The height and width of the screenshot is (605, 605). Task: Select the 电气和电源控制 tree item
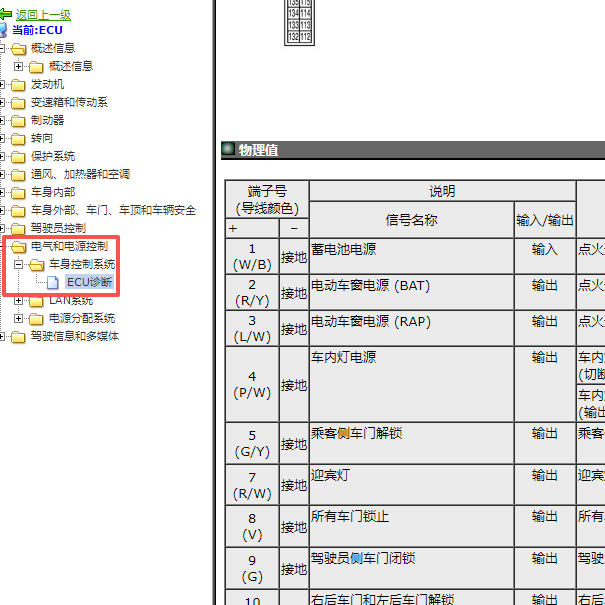point(69,246)
